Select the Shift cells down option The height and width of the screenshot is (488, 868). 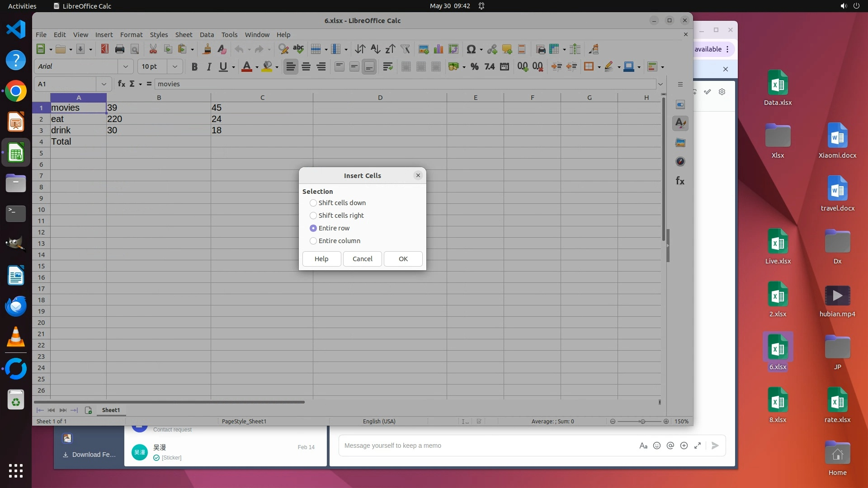pyautogui.click(x=313, y=203)
